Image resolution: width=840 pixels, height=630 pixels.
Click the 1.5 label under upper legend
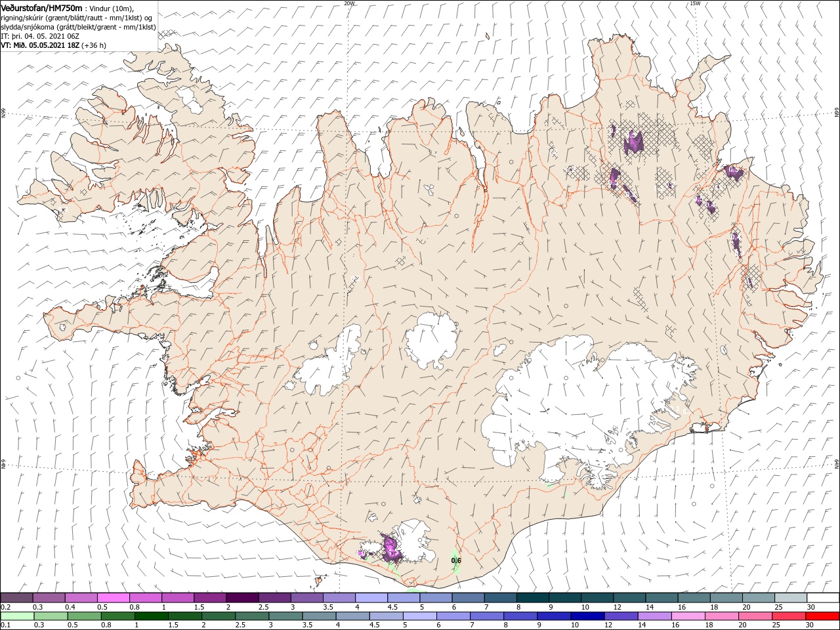click(198, 607)
